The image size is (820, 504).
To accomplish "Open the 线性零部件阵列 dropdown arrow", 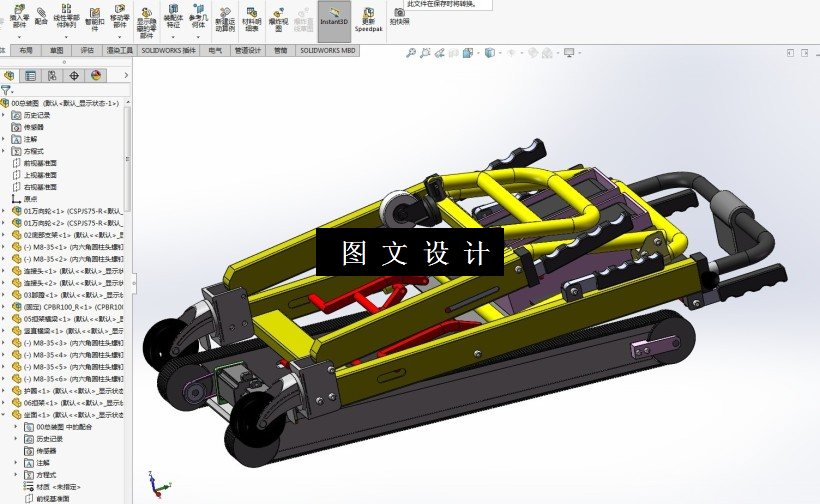I will [66, 37].
